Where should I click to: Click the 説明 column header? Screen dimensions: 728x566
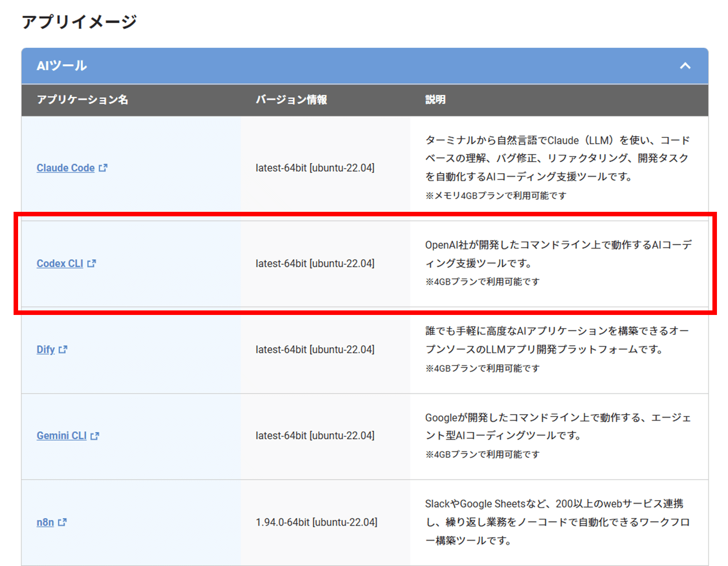(x=435, y=100)
